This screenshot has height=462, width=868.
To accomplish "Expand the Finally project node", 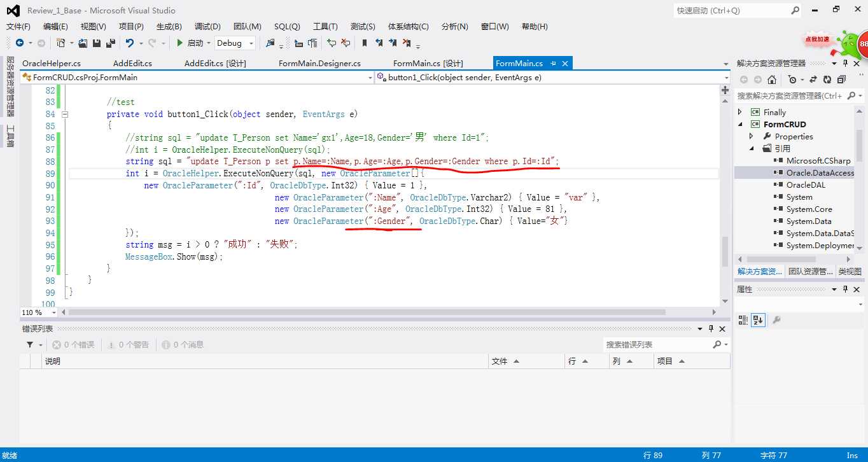I will [x=739, y=112].
